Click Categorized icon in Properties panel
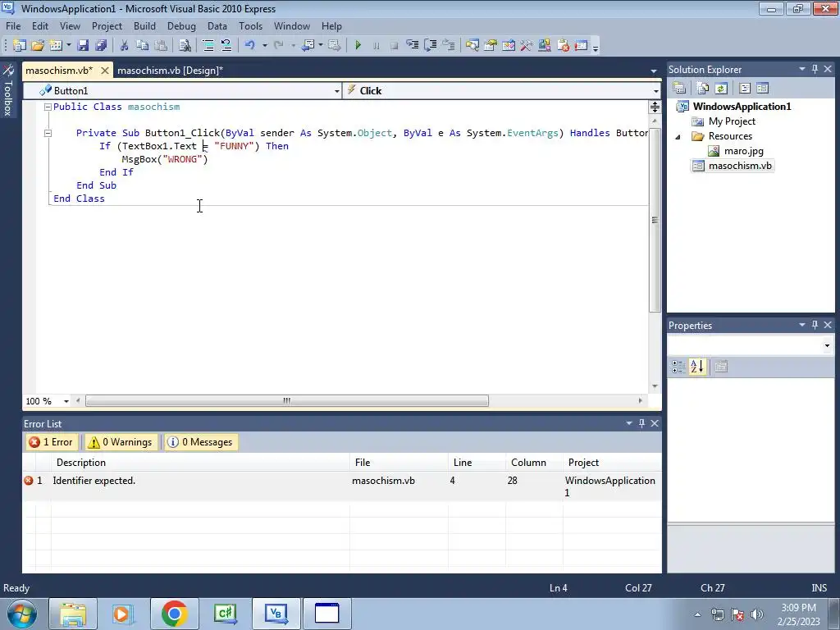Viewport: 840px width, 630px height. point(678,367)
